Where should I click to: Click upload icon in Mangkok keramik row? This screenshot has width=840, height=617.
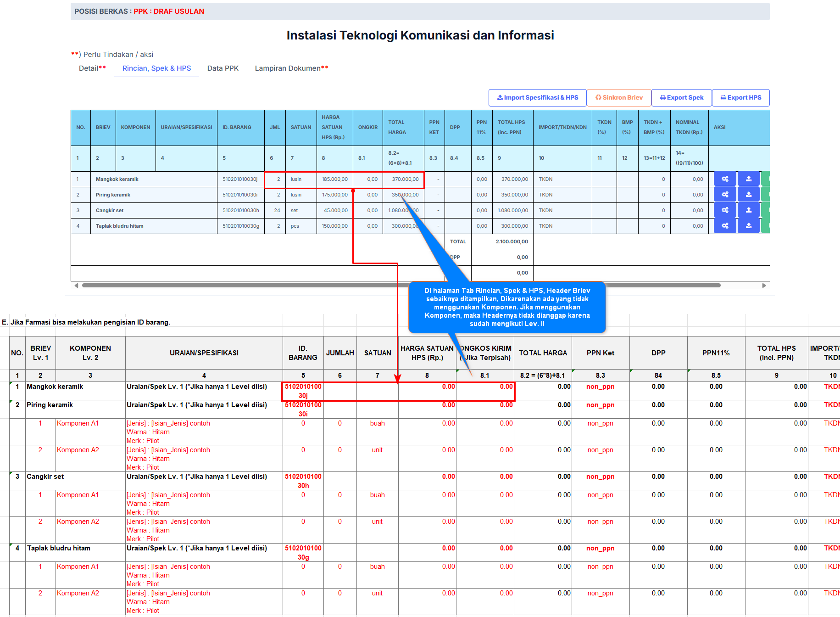tap(748, 179)
